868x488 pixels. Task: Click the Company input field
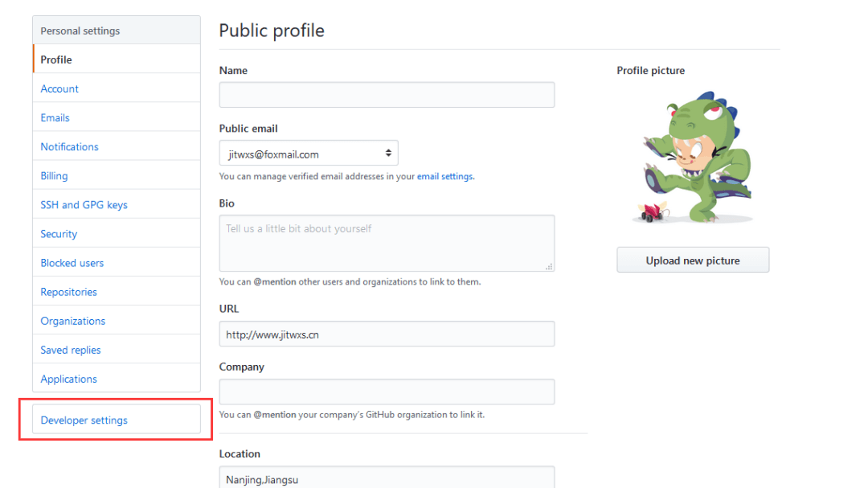(x=387, y=392)
